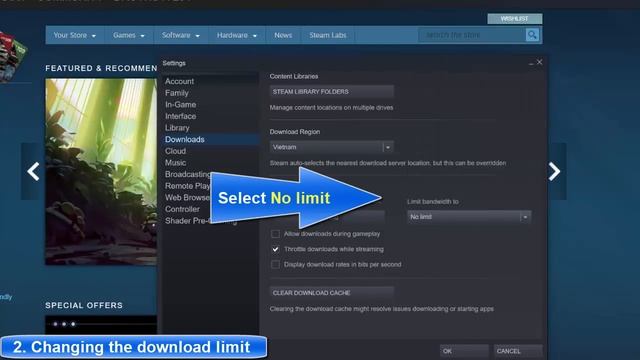Expand the Software store menu
Screen dimensions: 640x360
pos(181,36)
